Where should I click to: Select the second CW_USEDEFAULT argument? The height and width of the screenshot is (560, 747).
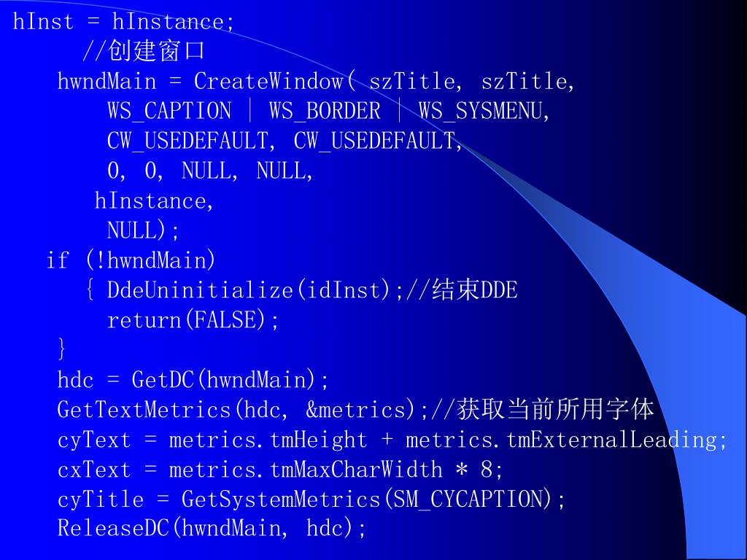coord(374,141)
